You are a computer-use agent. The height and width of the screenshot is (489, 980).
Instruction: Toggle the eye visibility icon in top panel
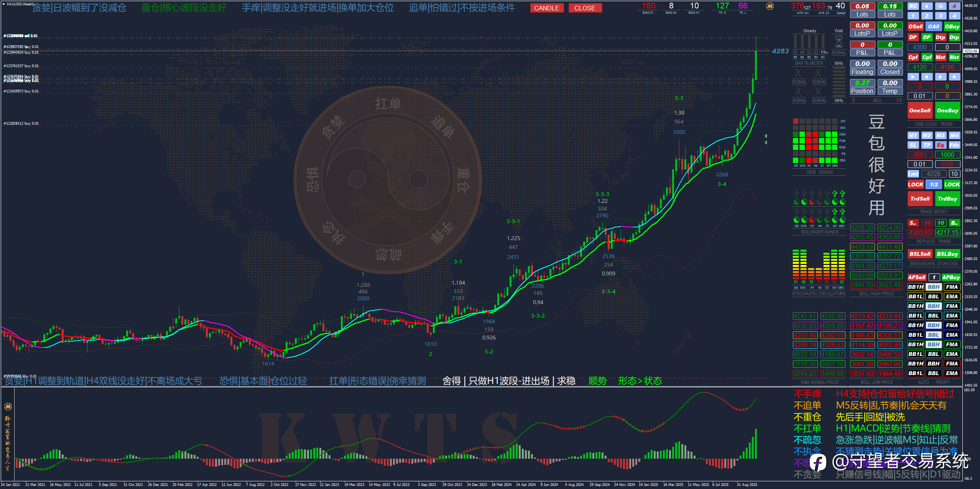[940, 6]
